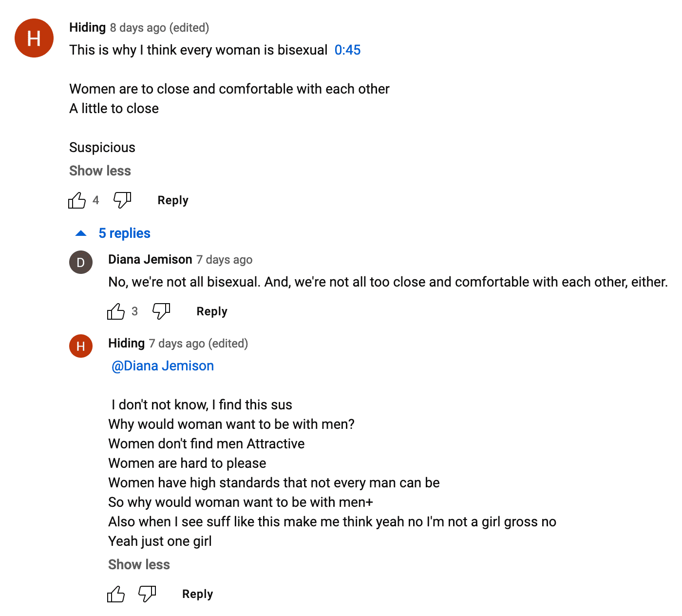This screenshot has width=682, height=616.
Task: Reply to Hiding's top-level comment
Action: pyautogui.click(x=173, y=200)
